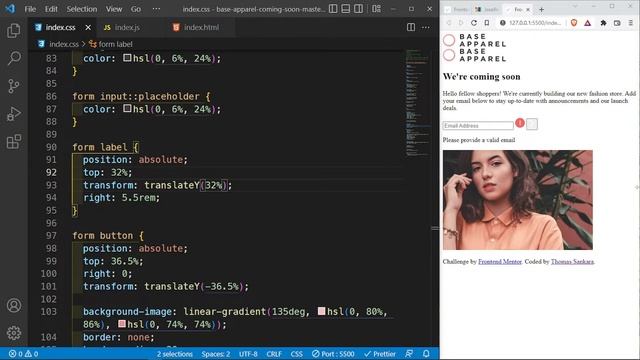640x360 pixels.
Task: Open the color swatch on line 83
Action: coord(127,58)
